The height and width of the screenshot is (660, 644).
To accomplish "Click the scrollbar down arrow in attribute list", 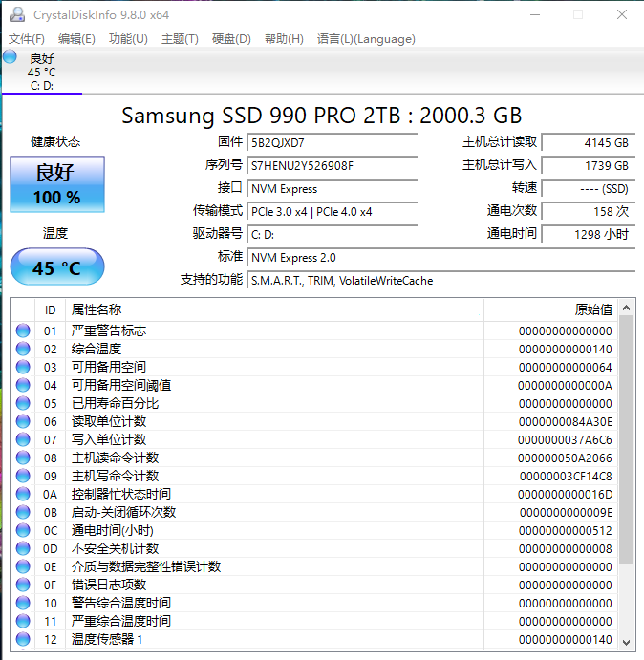I will click(x=626, y=642).
